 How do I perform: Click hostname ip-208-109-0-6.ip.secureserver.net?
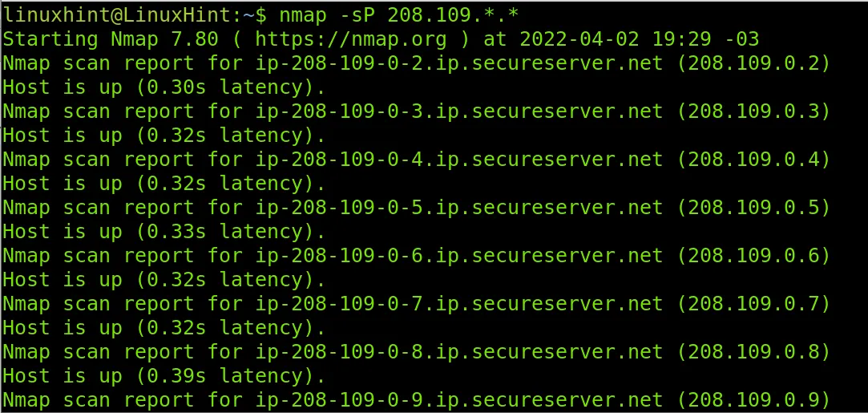459,255
